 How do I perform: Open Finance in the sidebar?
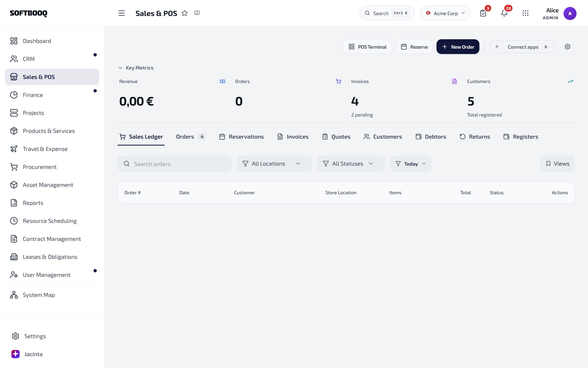(x=52, y=95)
